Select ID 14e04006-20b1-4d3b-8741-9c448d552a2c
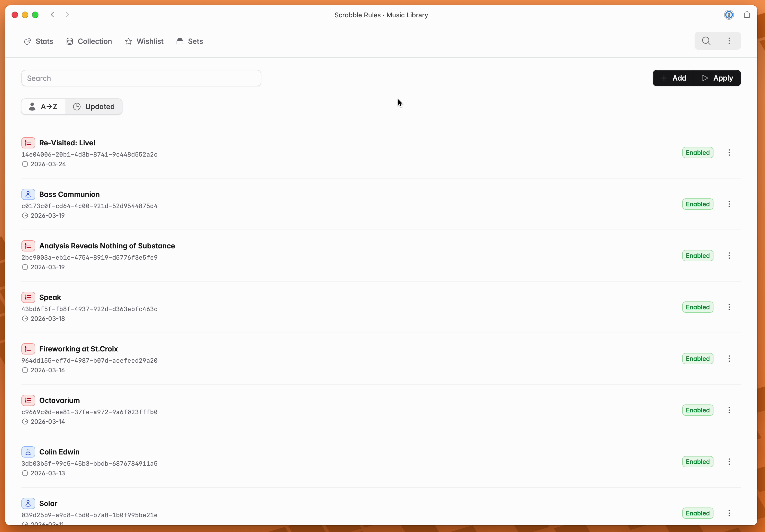Screen dimensions: 765x532 pyautogui.click(x=90, y=155)
